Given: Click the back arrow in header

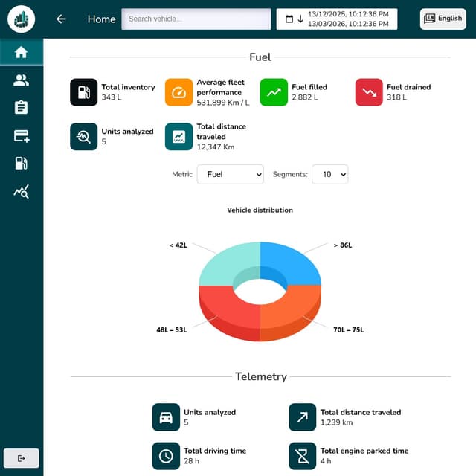Looking at the screenshot, I should pos(61,19).
